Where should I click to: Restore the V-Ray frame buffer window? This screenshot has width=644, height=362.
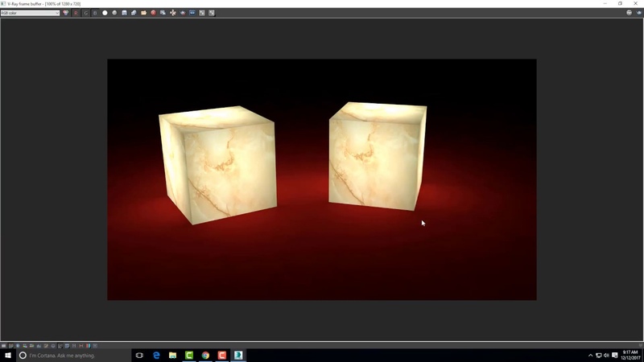tap(620, 4)
